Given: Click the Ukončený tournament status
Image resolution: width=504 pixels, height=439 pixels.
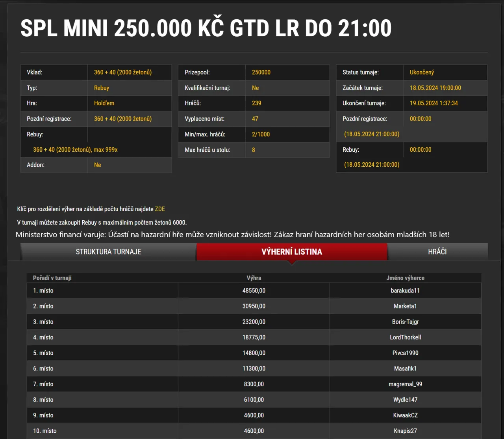Looking at the screenshot, I should pos(422,72).
